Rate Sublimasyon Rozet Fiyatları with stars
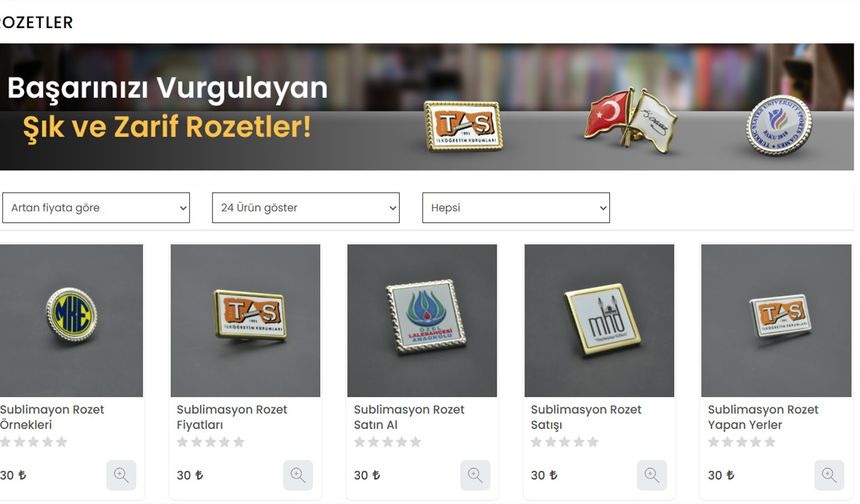 (x=211, y=442)
